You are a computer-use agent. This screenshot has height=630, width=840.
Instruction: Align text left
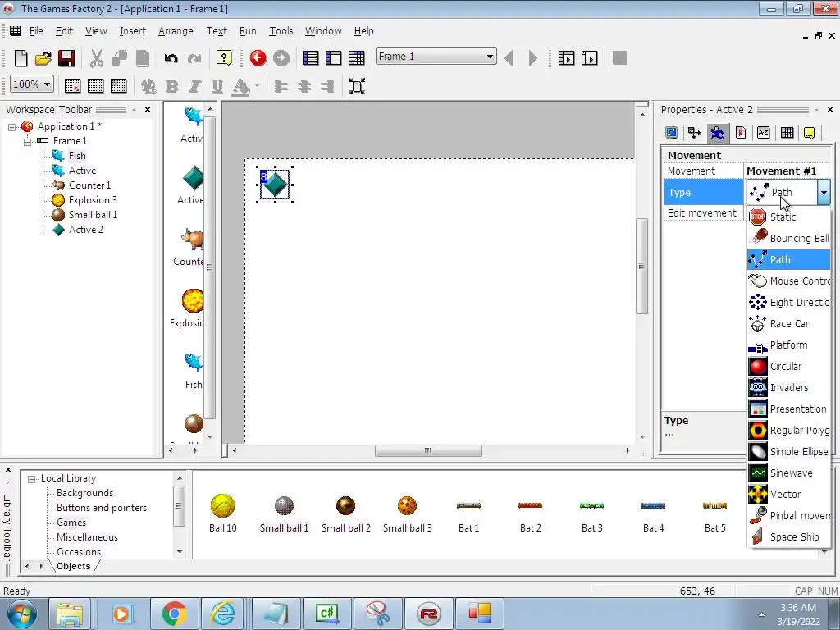(281, 86)
